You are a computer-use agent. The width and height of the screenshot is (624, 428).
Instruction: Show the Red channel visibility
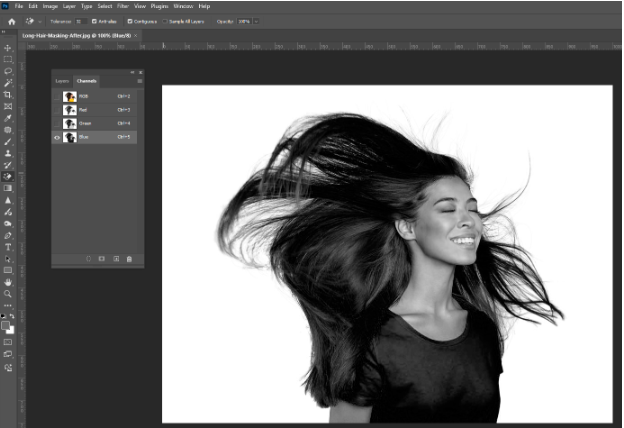pos(57,110)
